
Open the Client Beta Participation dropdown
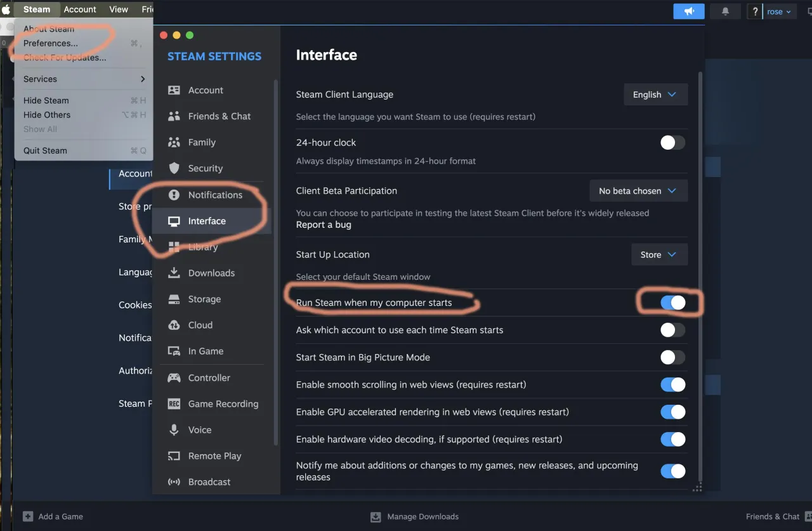(x=638, y=190)
